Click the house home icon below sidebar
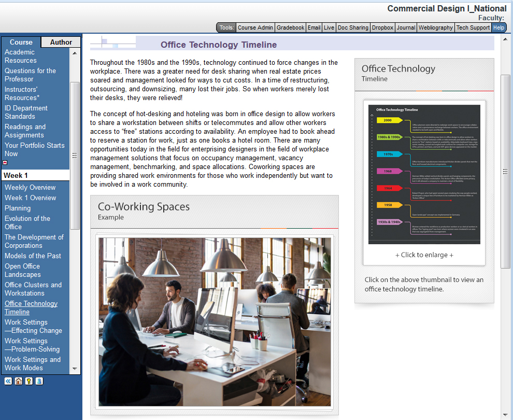 pos(19,381)
